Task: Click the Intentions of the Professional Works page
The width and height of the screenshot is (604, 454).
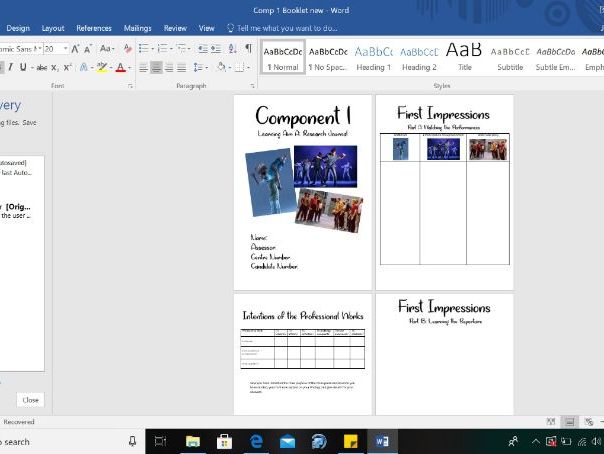Action: [303, 354]
